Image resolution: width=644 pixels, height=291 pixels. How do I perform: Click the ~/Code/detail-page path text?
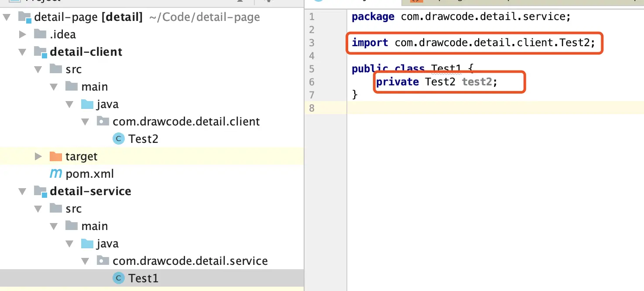[205, 17]
